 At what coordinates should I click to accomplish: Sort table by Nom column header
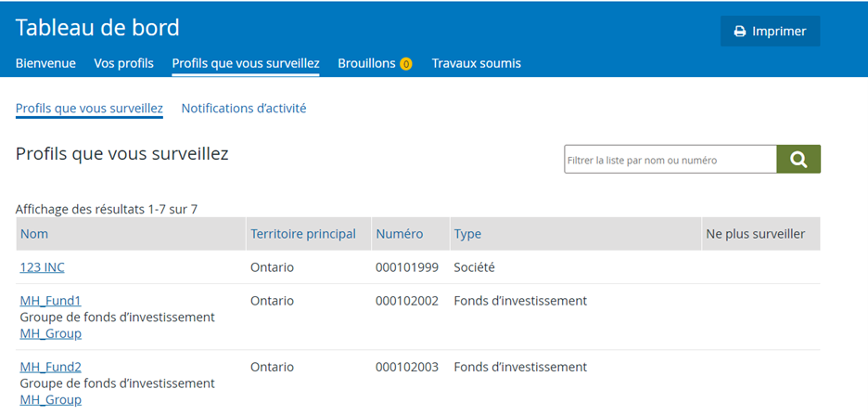coord(34,234)
